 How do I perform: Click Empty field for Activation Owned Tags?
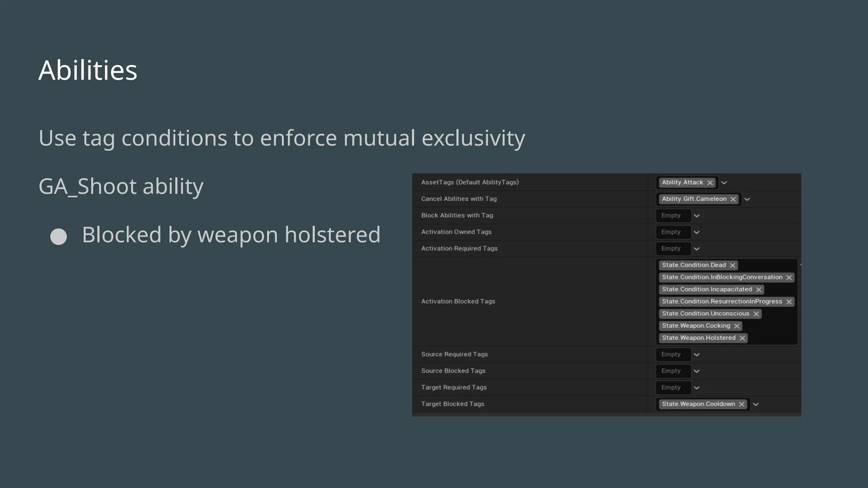(673, 232)
